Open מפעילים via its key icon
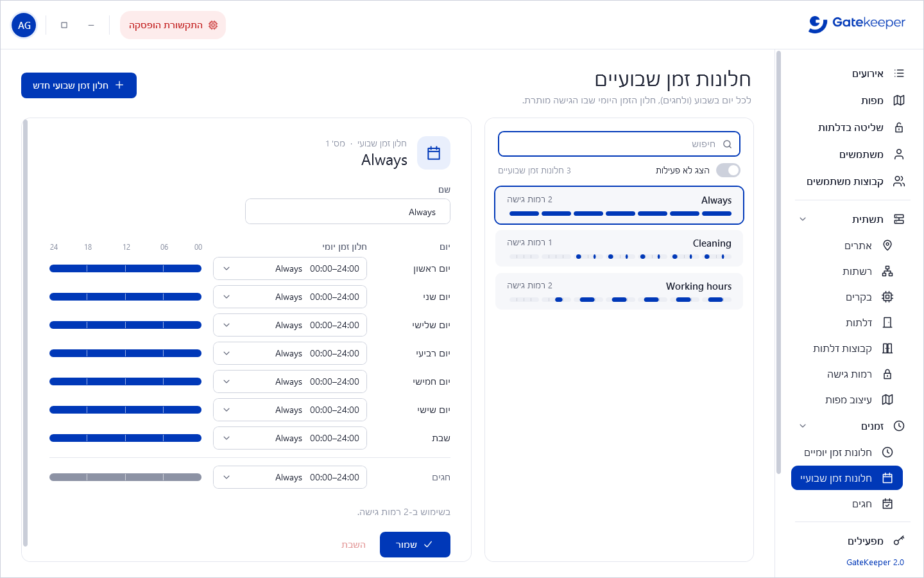 click(899, 541)
